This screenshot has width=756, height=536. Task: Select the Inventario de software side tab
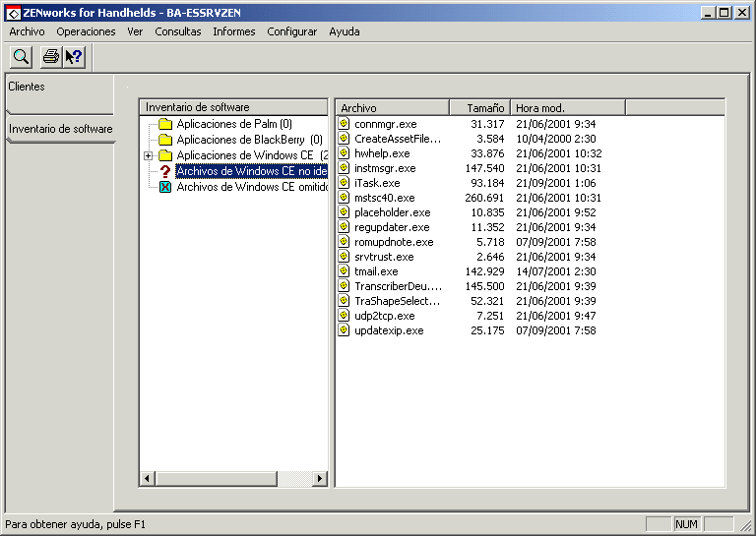60,129
